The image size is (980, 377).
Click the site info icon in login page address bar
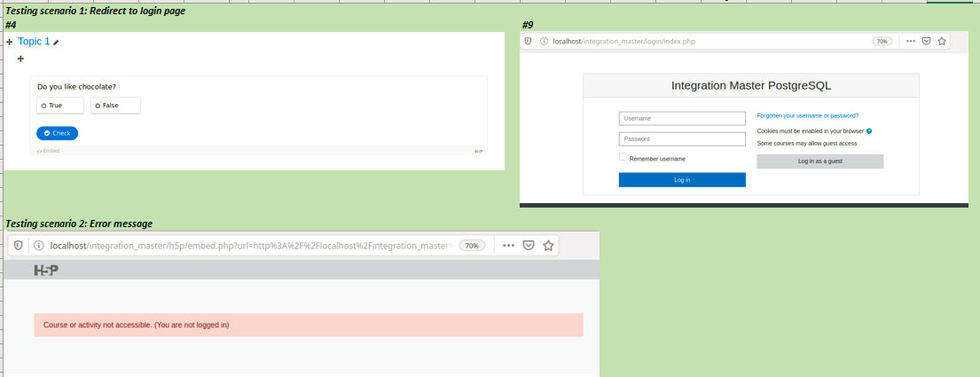click(x=543, y=42)
